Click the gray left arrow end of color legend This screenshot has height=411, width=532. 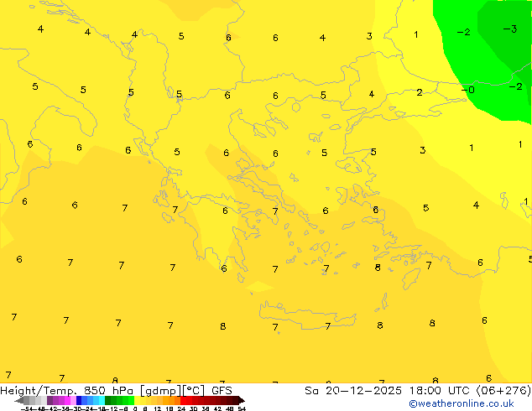point(19,401)
